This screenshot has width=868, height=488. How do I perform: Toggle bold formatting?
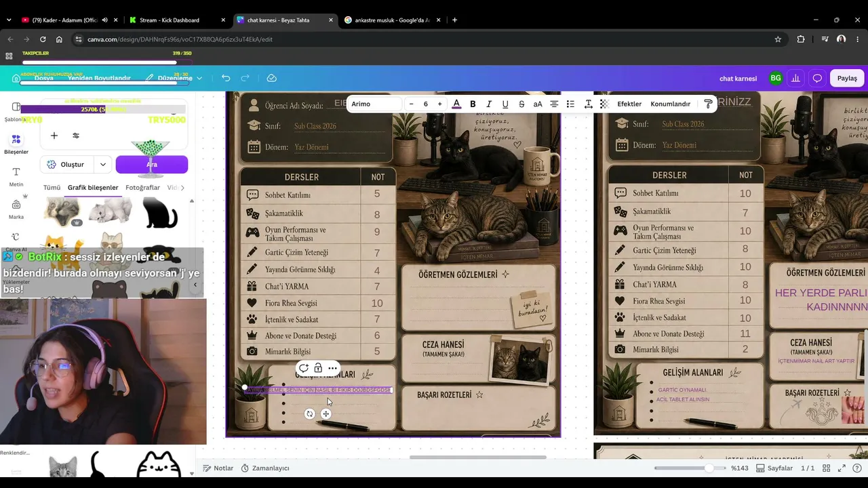point(473,104)
